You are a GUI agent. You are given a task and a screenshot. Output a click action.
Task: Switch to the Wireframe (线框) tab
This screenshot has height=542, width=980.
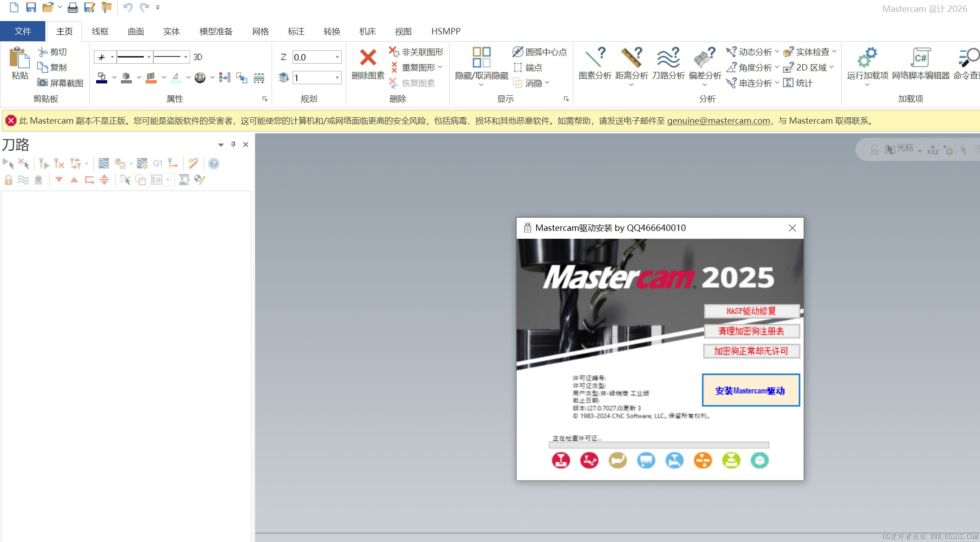click(x=100, y=31)
